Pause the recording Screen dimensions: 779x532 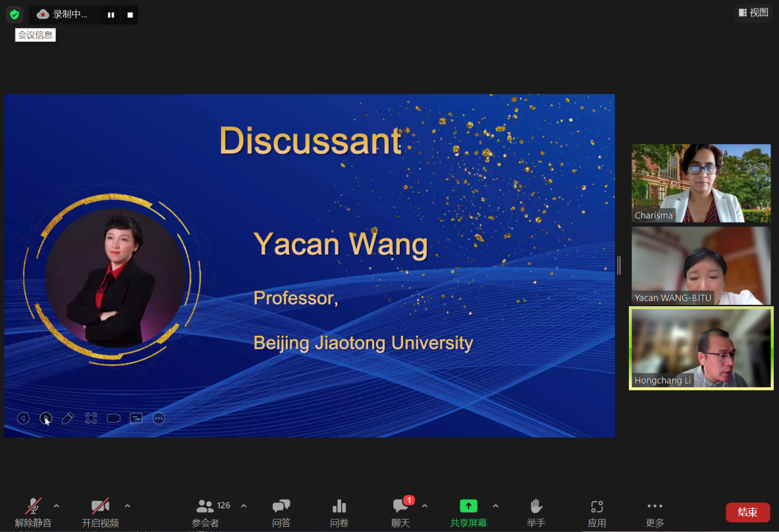pos(111,15)
